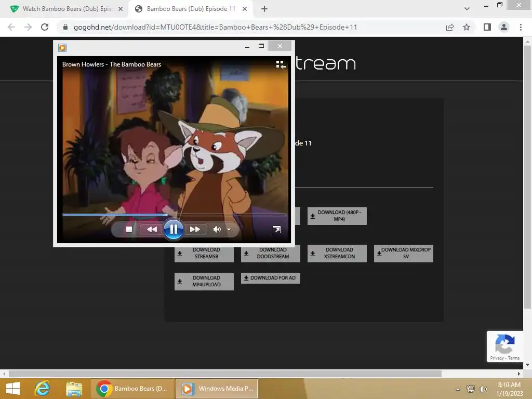Select Windows Media Player taskbar item
Viewport: 532px width, 399px height.
pyautogui.click(x=217, y=389)
